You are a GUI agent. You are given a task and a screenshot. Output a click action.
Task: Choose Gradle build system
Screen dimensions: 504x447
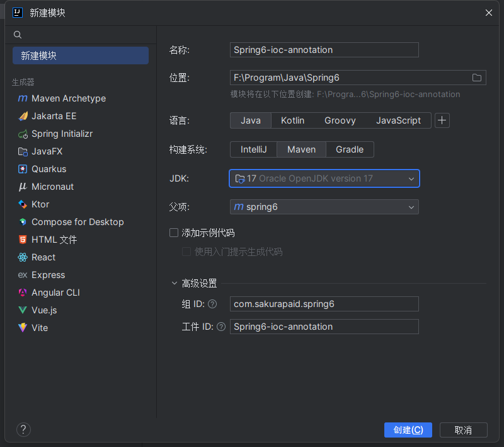click(350, 149)
